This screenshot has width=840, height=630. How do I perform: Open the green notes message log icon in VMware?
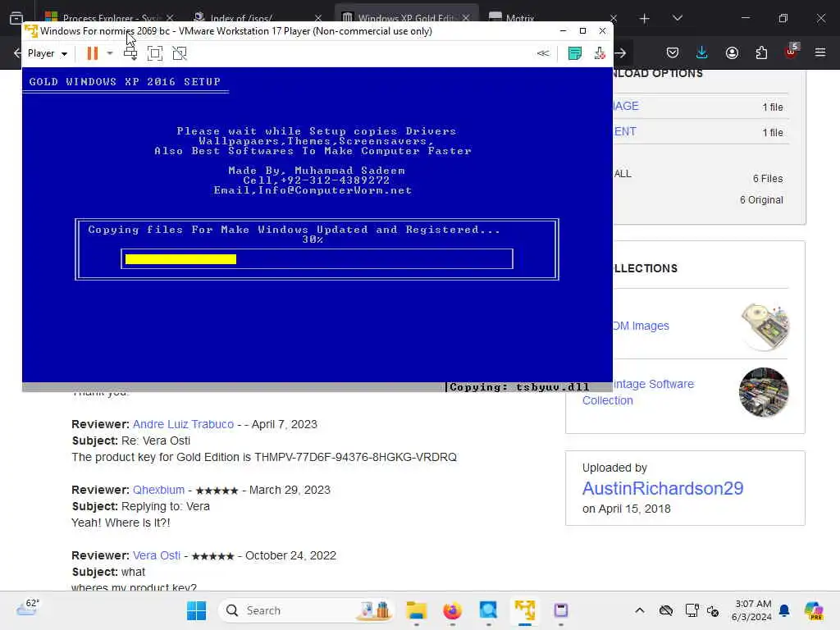(575, 53)
